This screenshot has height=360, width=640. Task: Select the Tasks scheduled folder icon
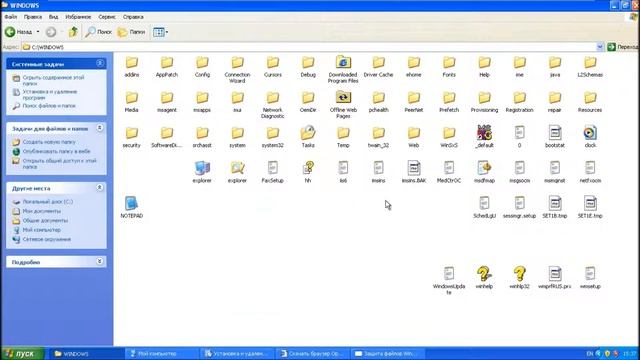(x=308, y=133)
